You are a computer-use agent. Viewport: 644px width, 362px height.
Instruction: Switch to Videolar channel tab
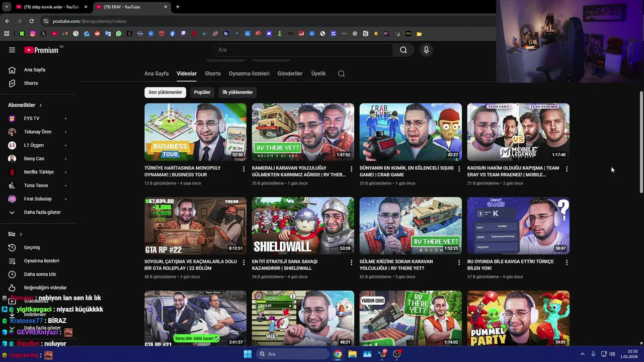pos(187,73)
